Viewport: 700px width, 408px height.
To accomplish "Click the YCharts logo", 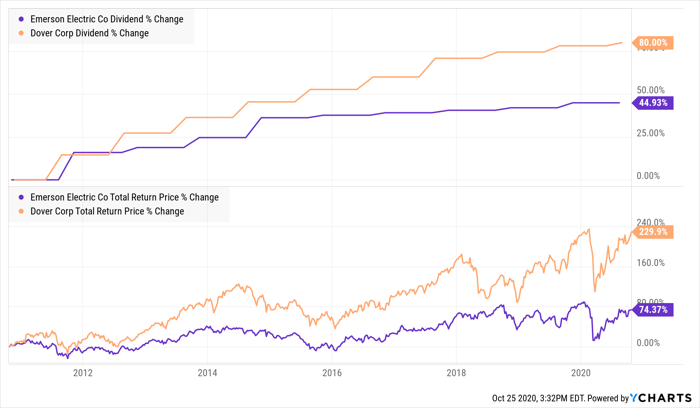I will pos(658,397).
